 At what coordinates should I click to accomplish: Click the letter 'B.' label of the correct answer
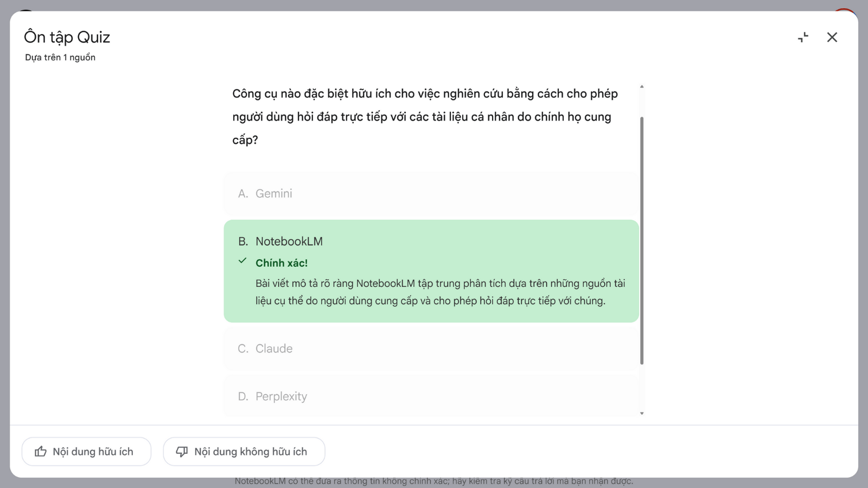pos(242,241)
